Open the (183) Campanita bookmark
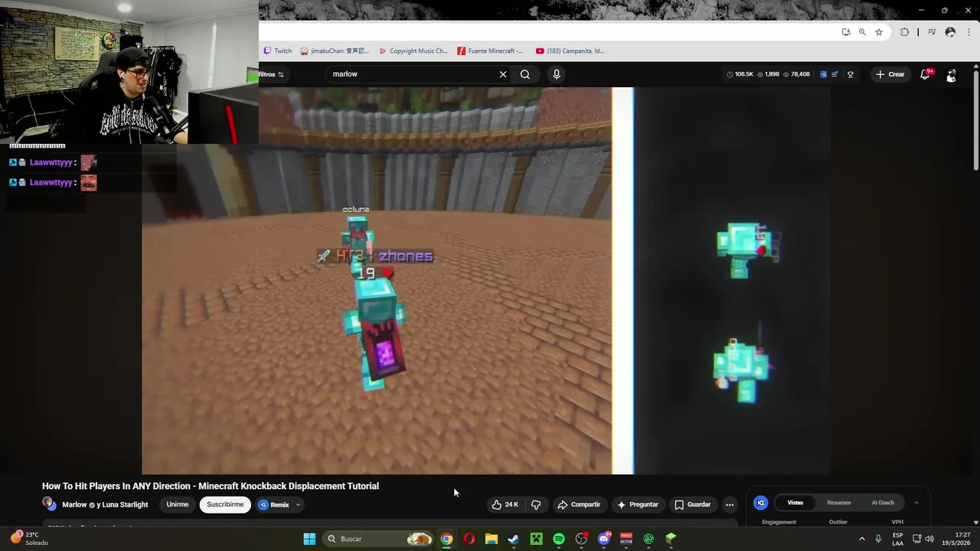 pyautogui.click(x=570, y=51)
